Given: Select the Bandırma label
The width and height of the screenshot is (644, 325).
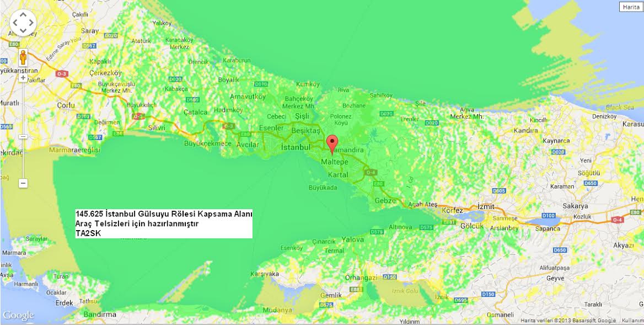Looking at the screenshot, I should [100, 315].
